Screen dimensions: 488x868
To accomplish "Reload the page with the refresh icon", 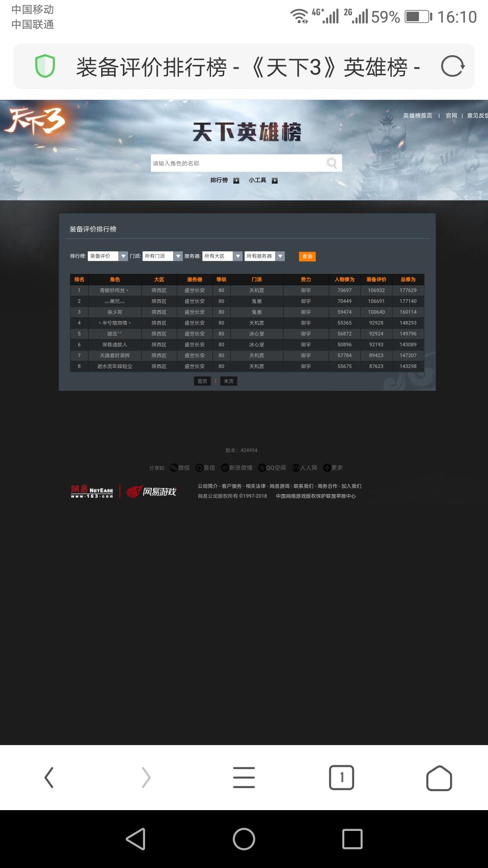I will click(x=452, y=66).
